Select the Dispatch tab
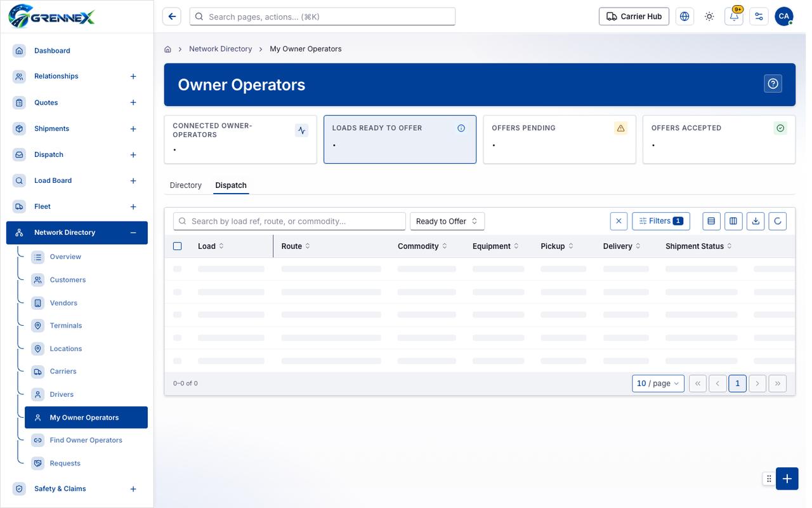Screen dimensions: 812x508 point(231,185)
